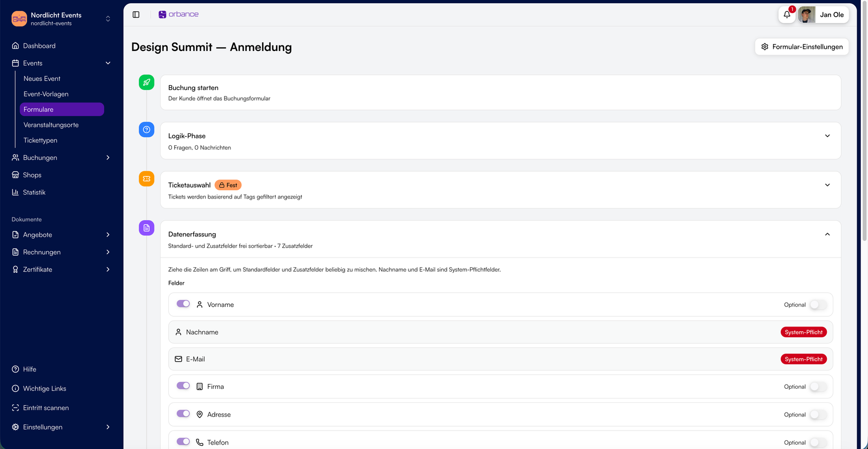
Task: Click the Firma building icon
Action: (x=200, y=387)
